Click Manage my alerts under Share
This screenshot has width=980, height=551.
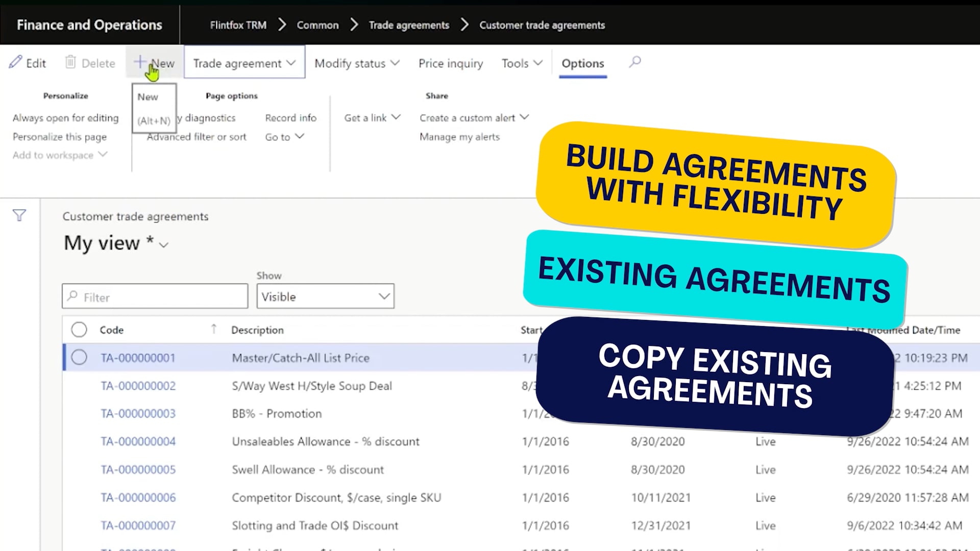tap(459, 137)
